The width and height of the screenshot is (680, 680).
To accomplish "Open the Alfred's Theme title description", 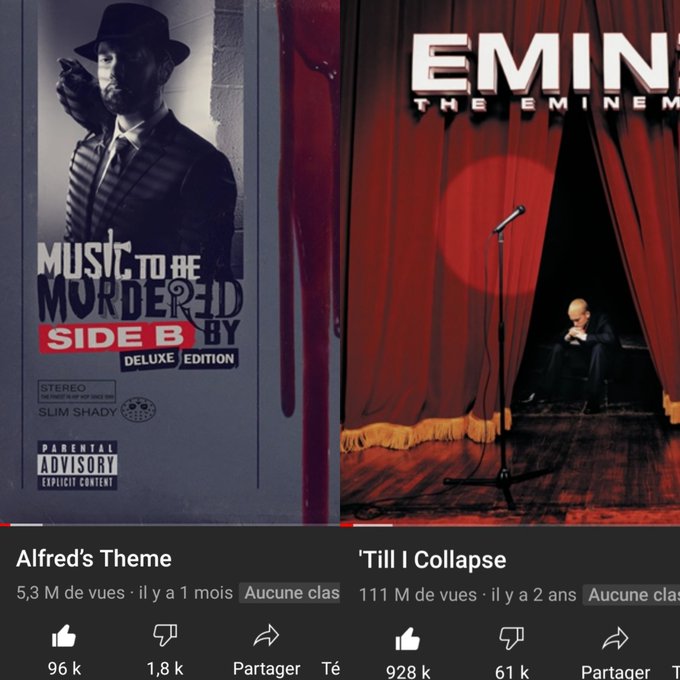I will [94, 559].
